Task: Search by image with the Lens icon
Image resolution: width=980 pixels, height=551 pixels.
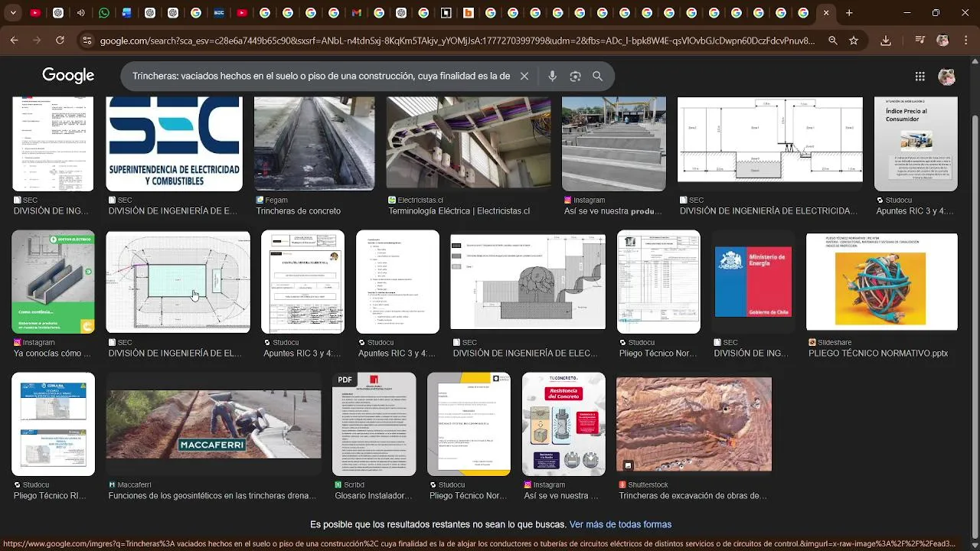Action: click(575, 77)
